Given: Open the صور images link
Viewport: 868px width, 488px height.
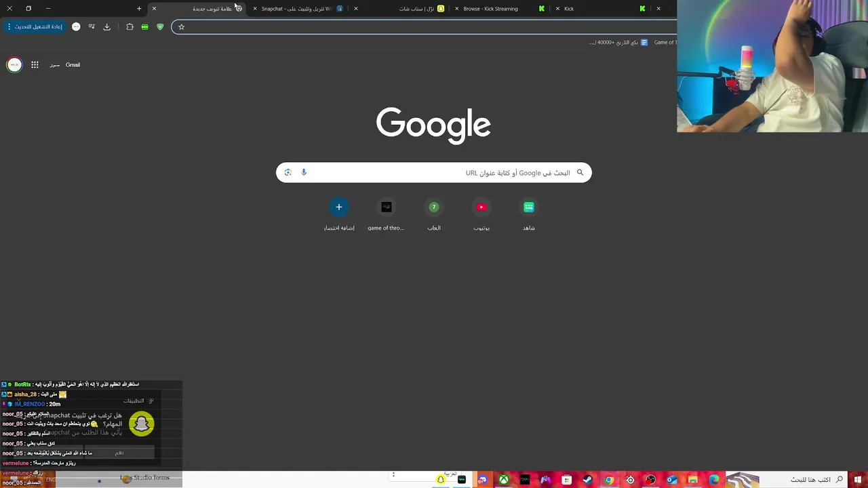Looking at the screenshot, I should [x=55, y=65].
